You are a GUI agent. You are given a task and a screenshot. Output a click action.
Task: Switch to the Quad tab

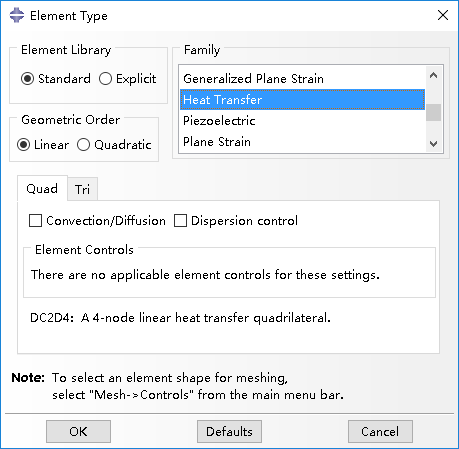point(42,189)
